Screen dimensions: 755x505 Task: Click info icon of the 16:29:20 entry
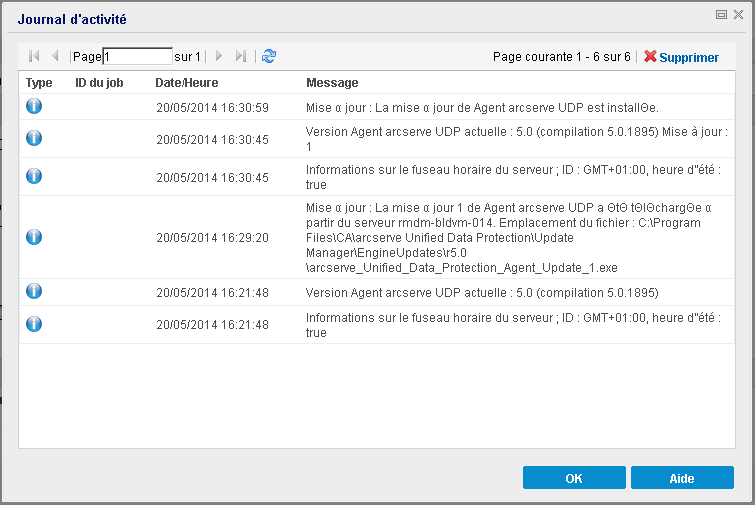click(34, 237)
